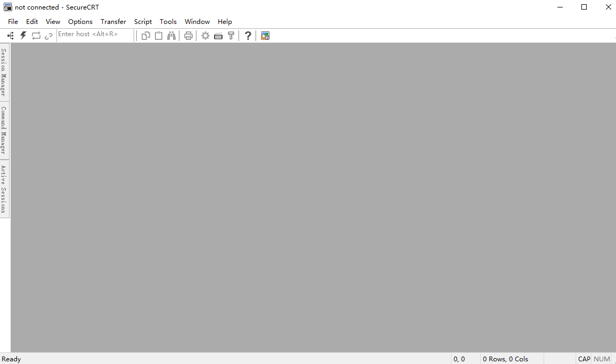Open the Tools menu
This screenshot has height=364, width=616.
coord(168,22)
